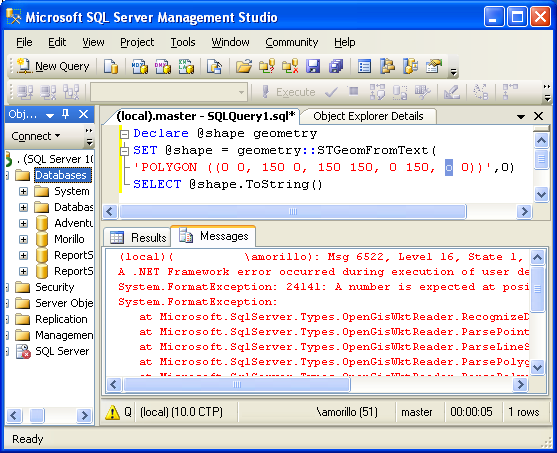Click the SQL Server Compact Query icon

(215, 66)
